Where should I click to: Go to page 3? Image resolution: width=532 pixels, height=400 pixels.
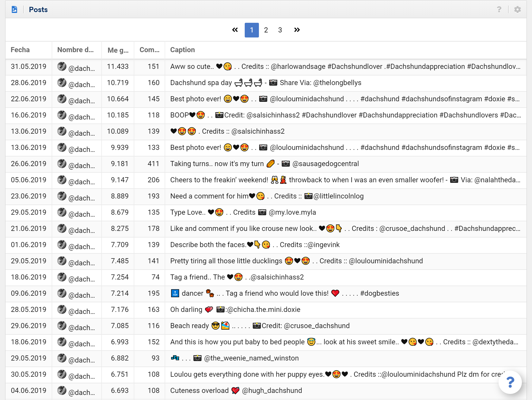(x=280, y=30)
